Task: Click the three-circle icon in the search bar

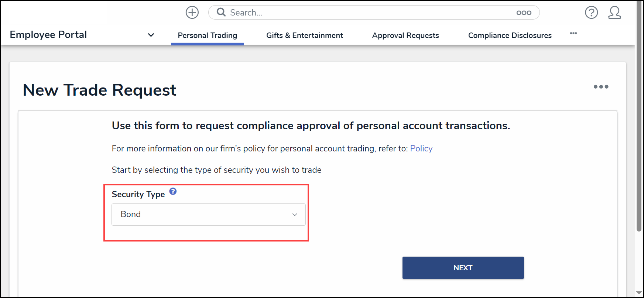Action: (x=524, y=13)
